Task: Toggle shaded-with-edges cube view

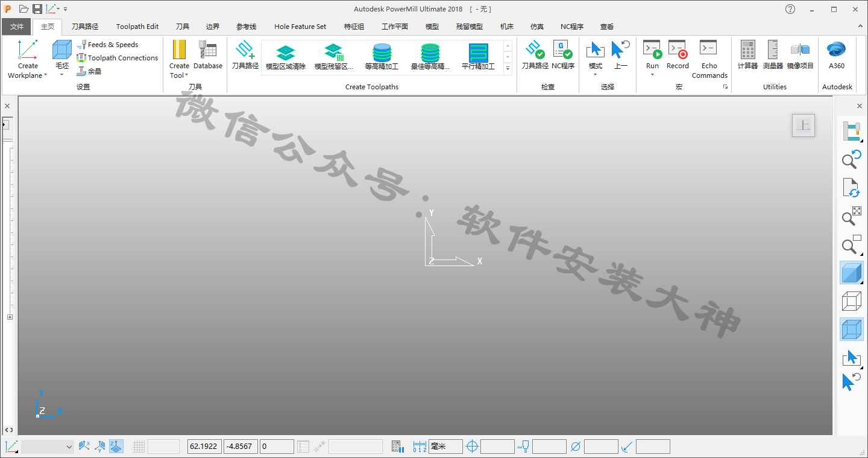Action: click(x=851, y=329)
